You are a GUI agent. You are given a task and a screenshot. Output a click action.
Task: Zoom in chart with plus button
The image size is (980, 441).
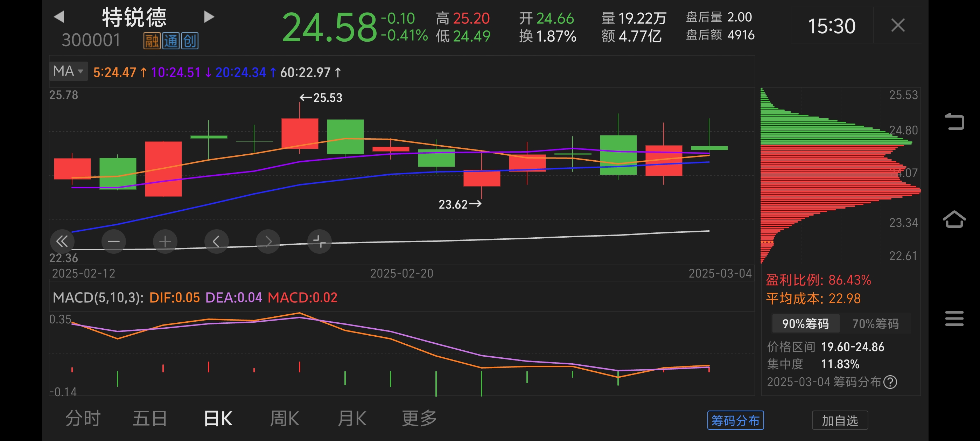[165, 241]
